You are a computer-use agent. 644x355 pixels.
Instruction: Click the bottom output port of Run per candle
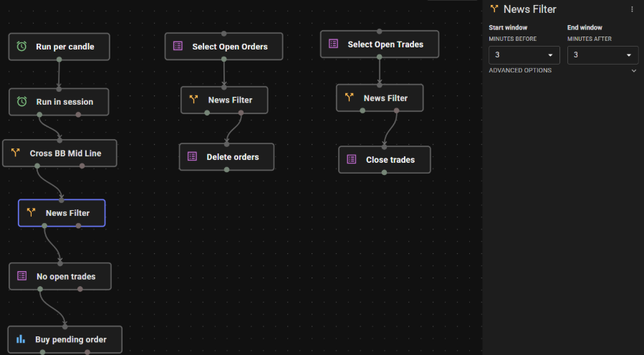pos(59,60)
